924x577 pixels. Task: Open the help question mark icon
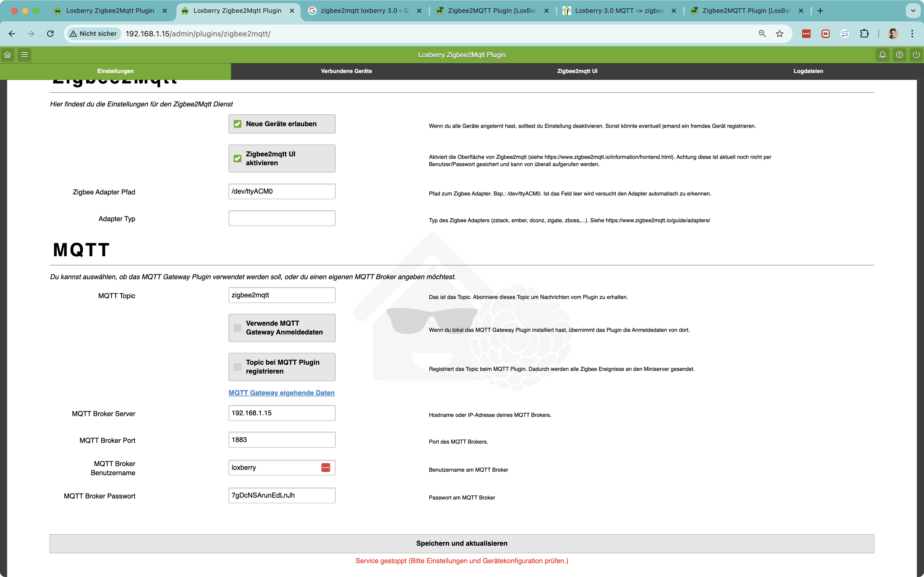pos(899,55)
